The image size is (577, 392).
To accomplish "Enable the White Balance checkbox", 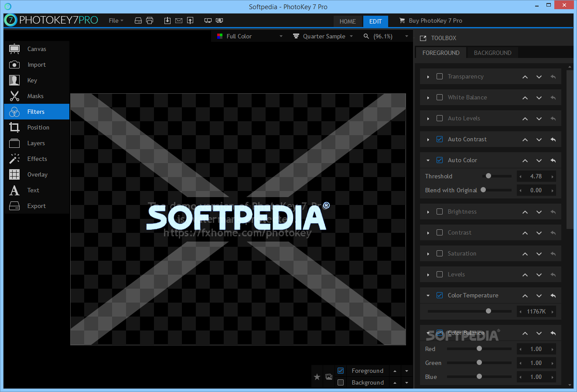I will pos(440,97).
